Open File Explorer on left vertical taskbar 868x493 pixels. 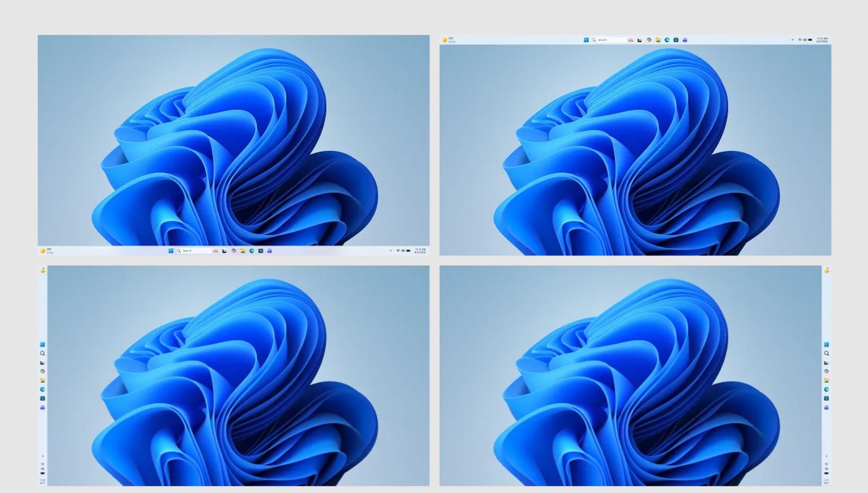(x=42, y=381)
